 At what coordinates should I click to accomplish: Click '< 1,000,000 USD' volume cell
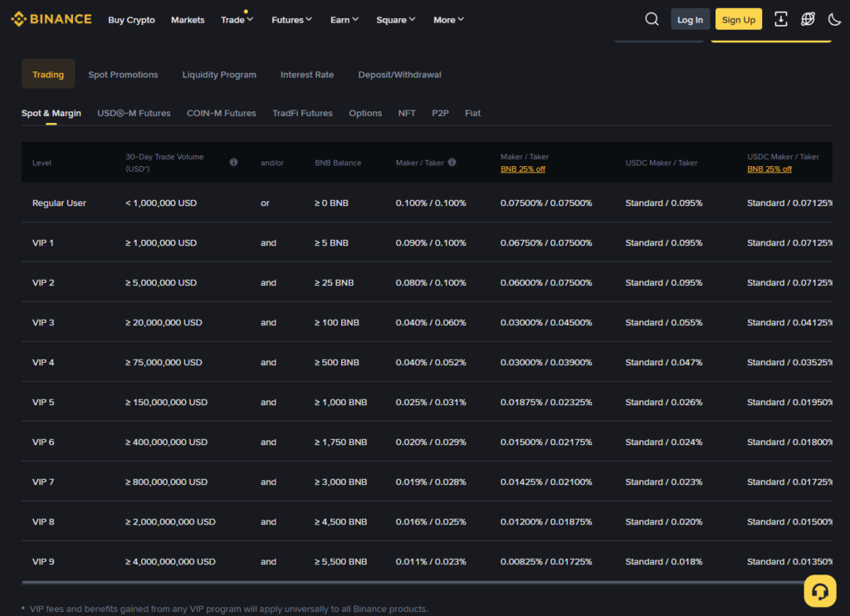[x=161, y=203]
